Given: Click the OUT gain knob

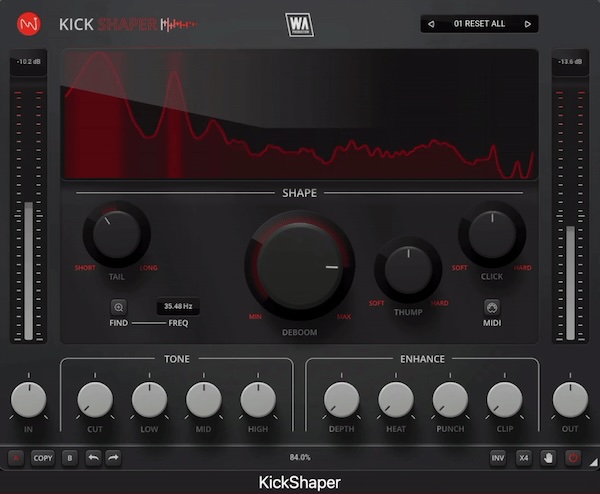Looking at the screenshot, I should pyautogui.click(x=570, y=399).
